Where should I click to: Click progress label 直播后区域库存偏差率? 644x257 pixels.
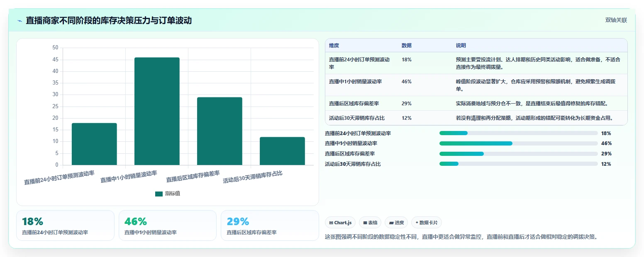tap(350, 154)
